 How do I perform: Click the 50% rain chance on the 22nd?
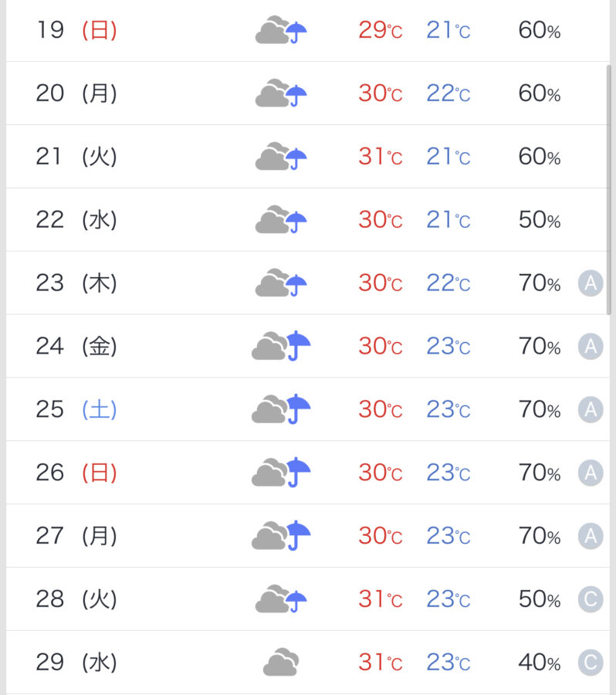540,220
